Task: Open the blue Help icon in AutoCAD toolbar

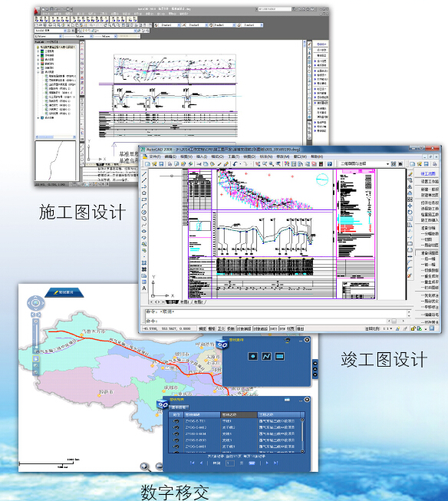Action: [329, 164]
